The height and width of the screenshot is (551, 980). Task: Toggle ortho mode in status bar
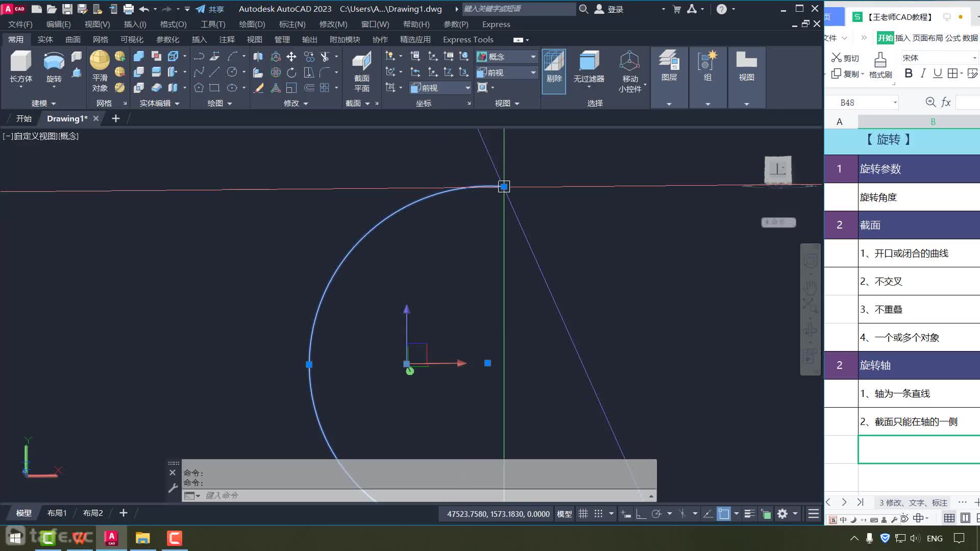pyautogui.click(x=641, y=514)
